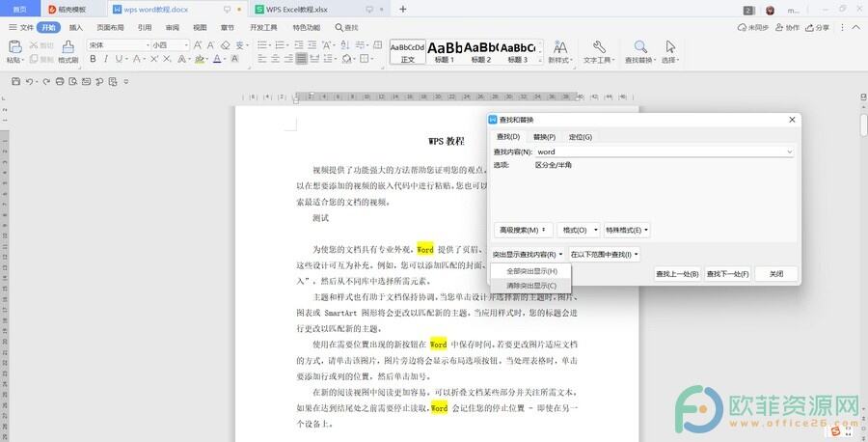Open the font size dropdown
Viewport: 868px width, 442px height.
click(x=186, y=45)
